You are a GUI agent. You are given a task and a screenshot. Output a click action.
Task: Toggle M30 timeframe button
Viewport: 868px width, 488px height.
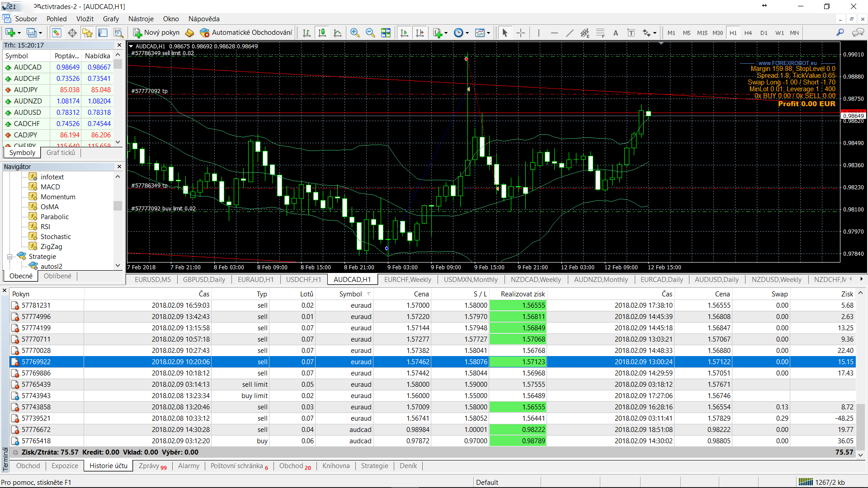pyautogui.click(x=717, y=33)
